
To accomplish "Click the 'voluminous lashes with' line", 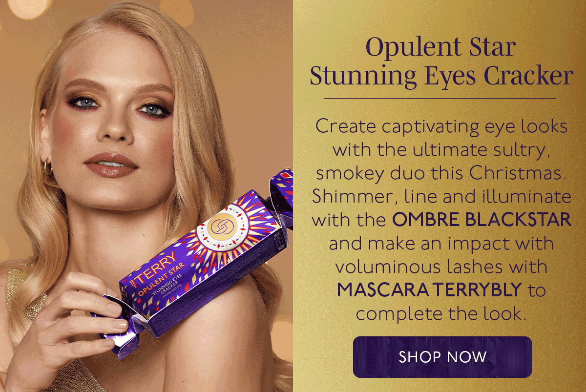I will pyautogui.click(x=441, y=267).
